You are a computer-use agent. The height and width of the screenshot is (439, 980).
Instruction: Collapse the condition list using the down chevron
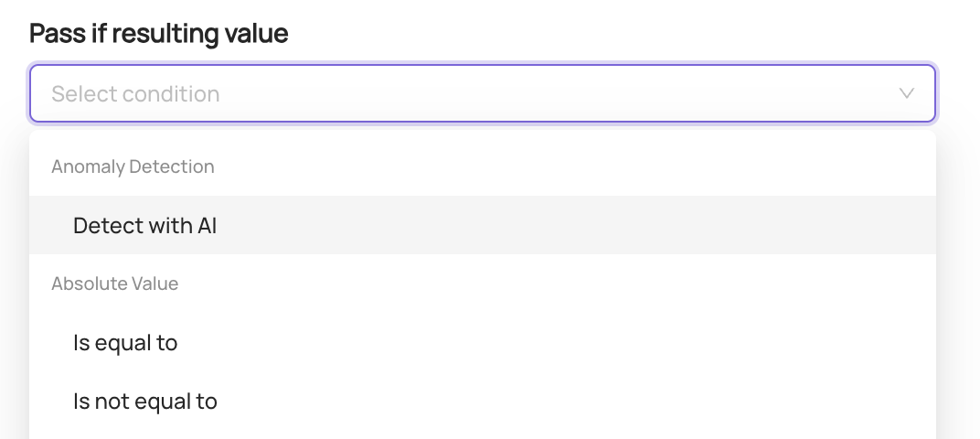(x=906, y=93)
